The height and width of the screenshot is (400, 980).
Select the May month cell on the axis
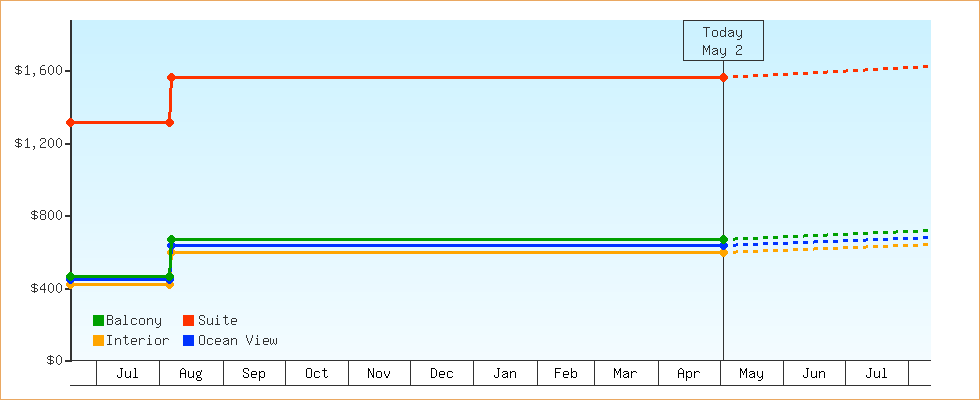pyautogui.click(x=752, y=373)
